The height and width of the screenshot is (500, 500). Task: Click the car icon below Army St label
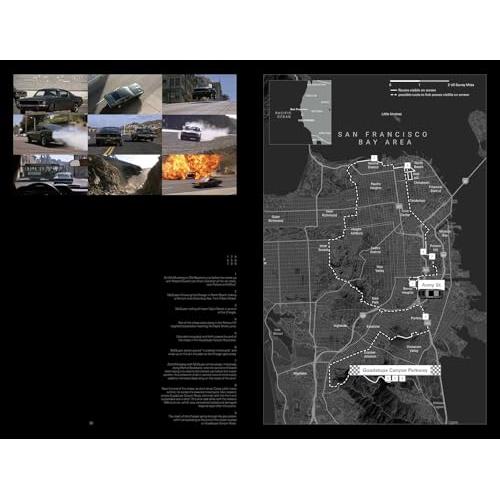tap(430, 294)
